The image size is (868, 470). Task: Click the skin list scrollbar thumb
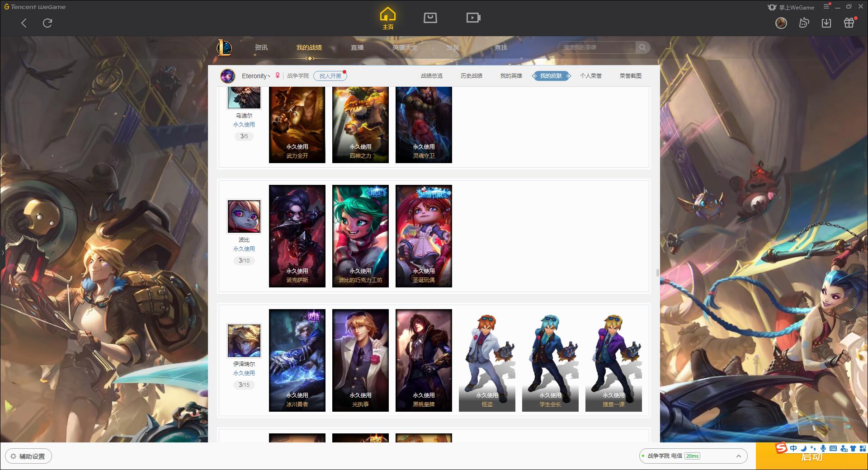[657, 273]
